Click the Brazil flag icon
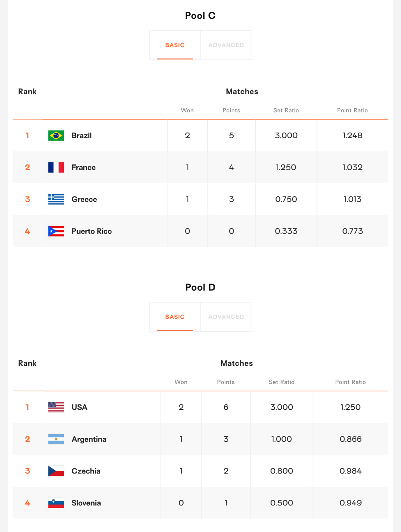 56,135
